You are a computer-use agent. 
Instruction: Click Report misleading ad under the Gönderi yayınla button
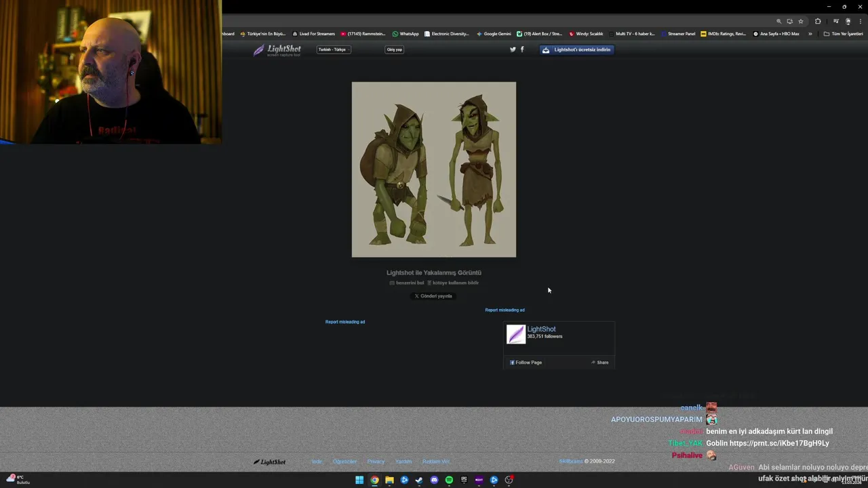pyautogui.click(x=505, y=310)
